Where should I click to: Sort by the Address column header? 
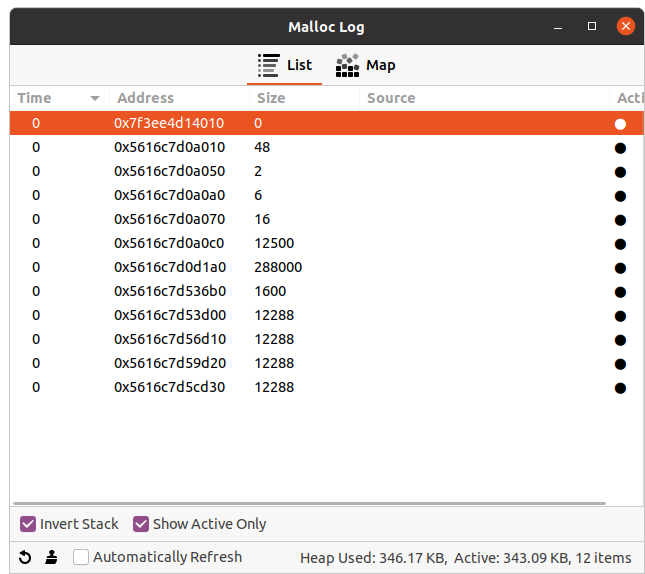tap(179, 98)
